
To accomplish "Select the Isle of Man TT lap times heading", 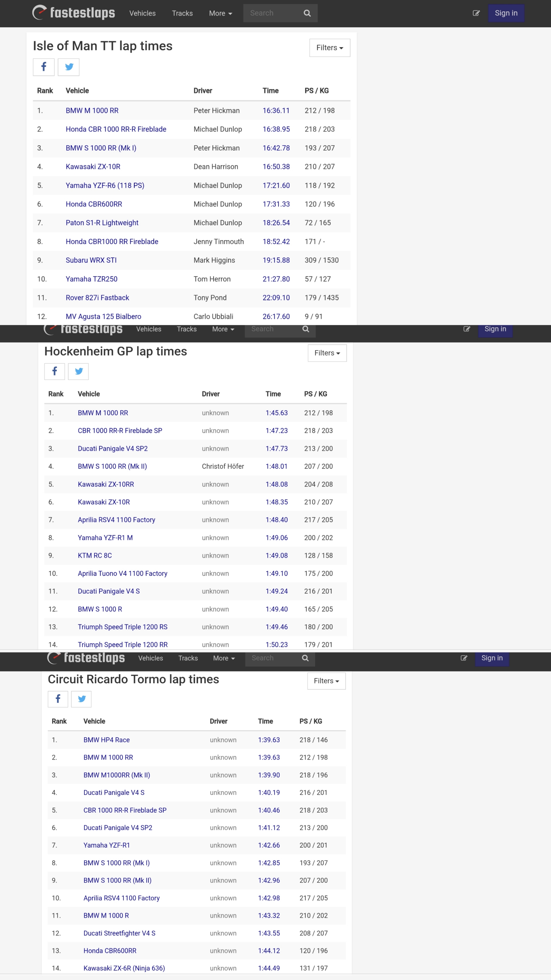I will pos(103,46).
